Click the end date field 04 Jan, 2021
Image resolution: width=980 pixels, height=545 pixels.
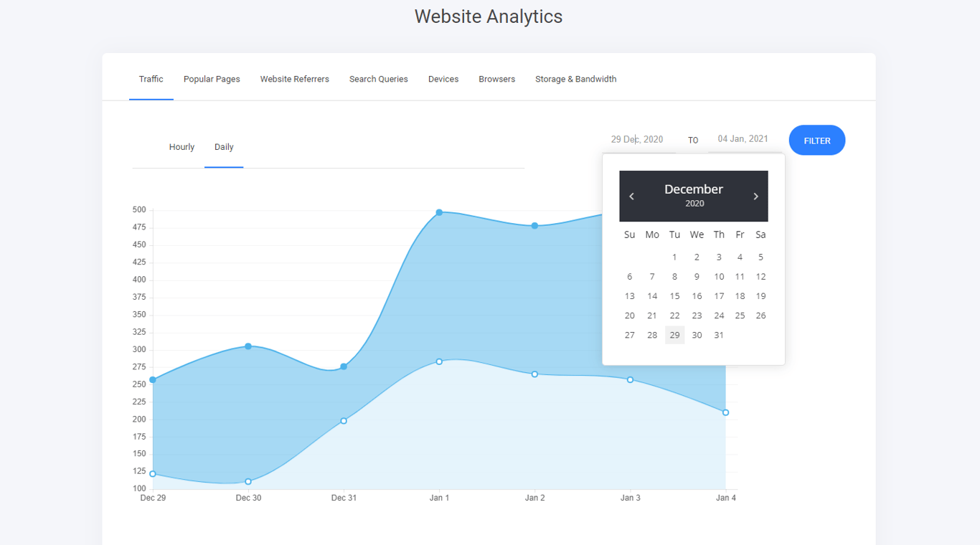click(744, 139)
